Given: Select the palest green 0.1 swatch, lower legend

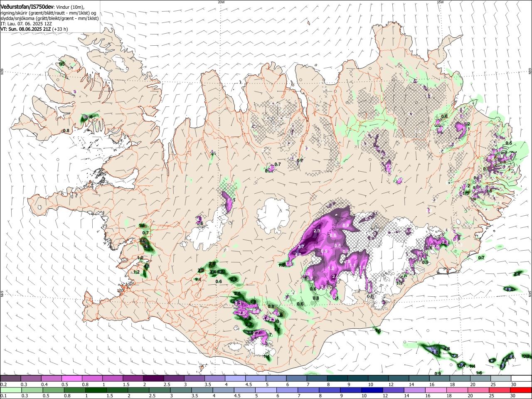Looking at the screenshot, I should click(x=11, y=390).
